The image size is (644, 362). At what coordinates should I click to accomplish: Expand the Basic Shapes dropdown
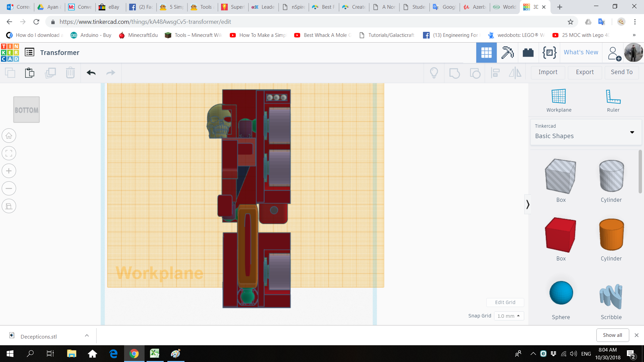[632, 132]
